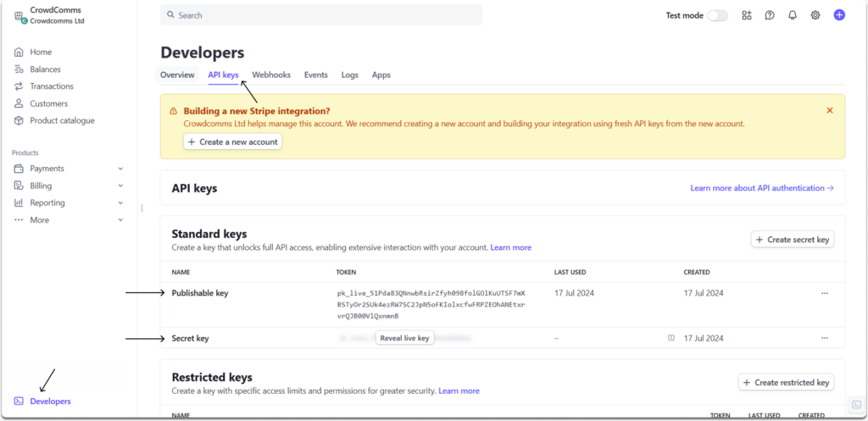Open Developers in the sidebar
This screenshot has width=868, height=421.
50,401
